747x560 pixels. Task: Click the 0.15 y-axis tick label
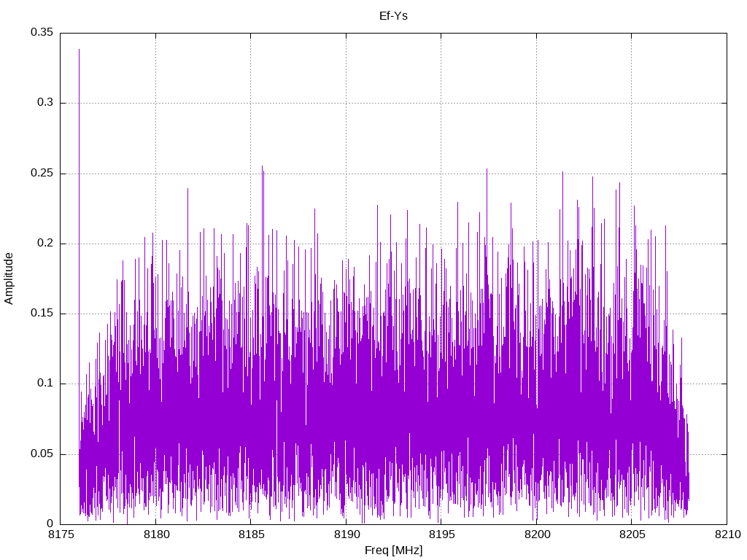click(x=42, y=313)
